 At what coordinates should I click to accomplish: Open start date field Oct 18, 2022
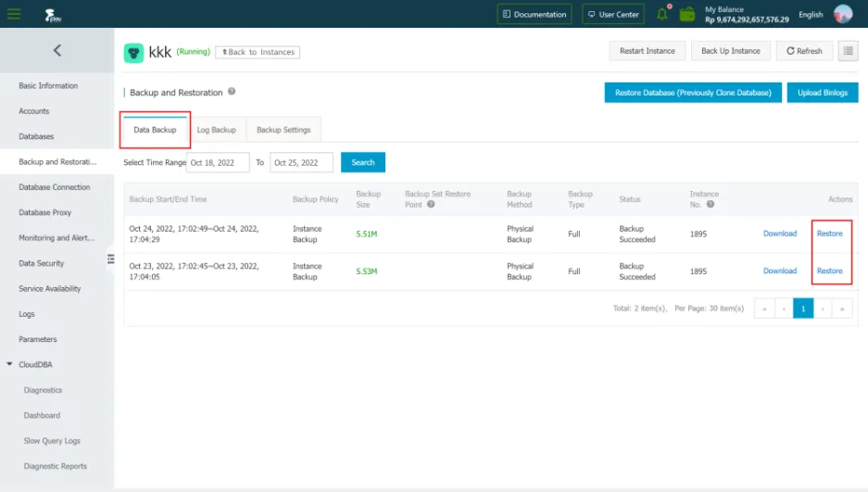click(218, 162)
